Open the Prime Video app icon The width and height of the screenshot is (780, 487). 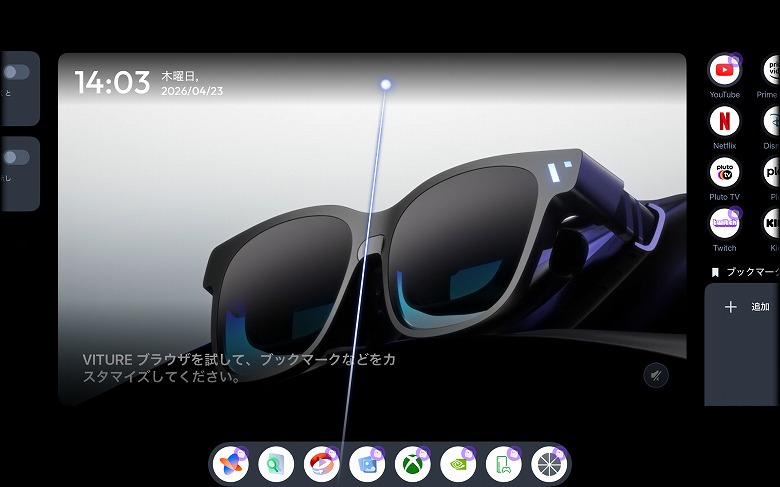771,70
